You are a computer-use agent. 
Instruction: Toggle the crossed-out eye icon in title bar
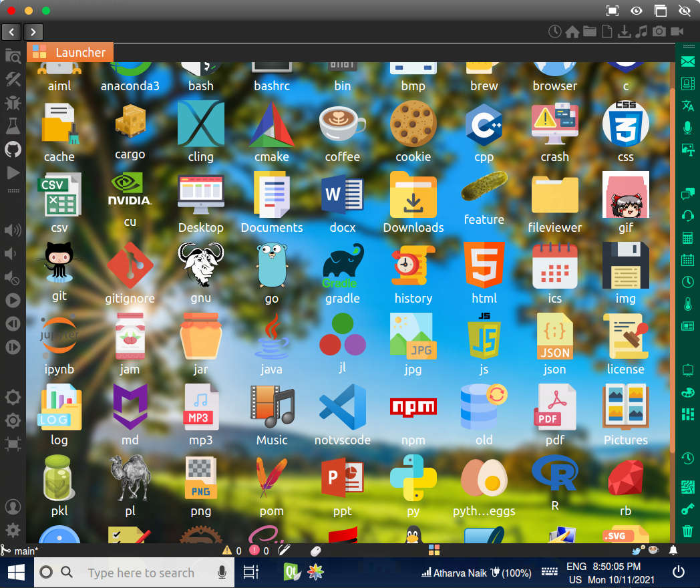[x=685, y=11]
